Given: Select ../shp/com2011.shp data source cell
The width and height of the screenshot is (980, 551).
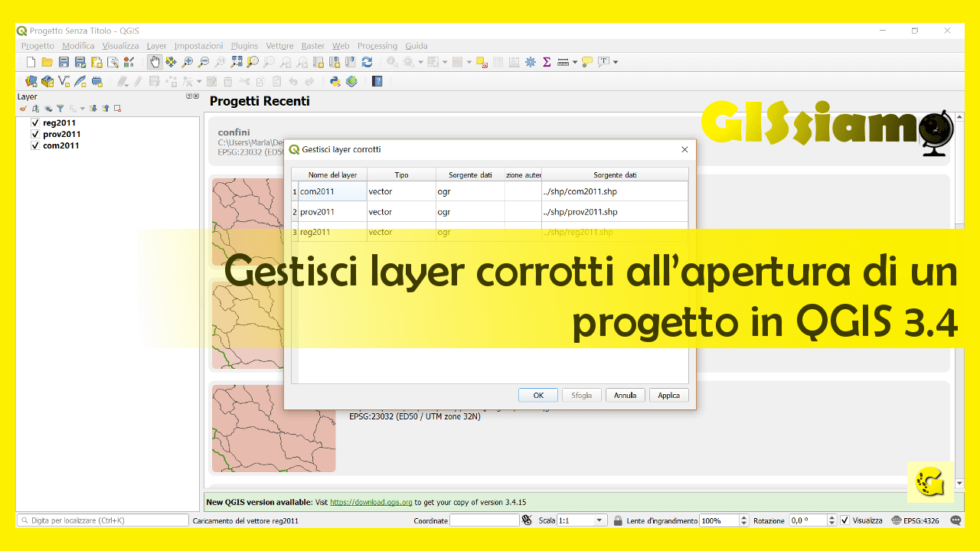Looking at the screenshot, I should pos(615,191).
